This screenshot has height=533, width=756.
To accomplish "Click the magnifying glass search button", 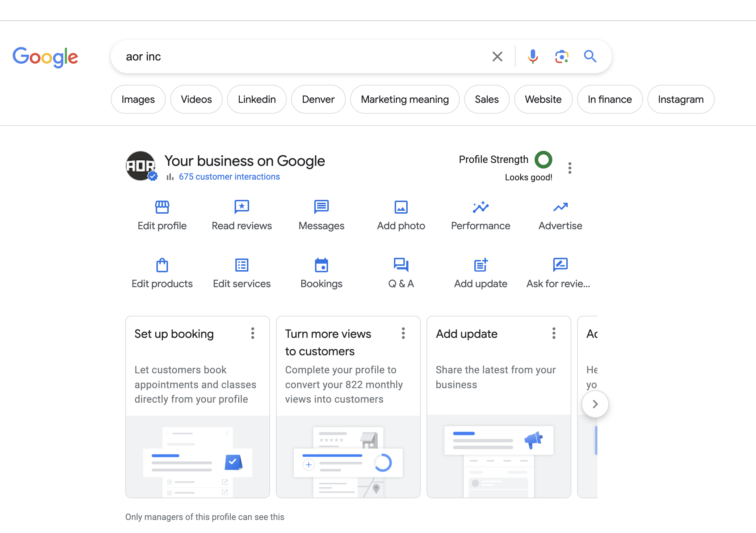I will 590,56.
